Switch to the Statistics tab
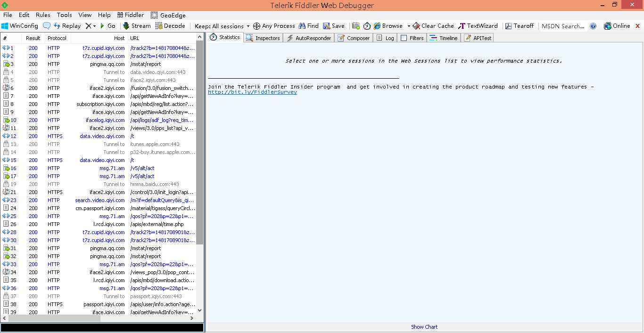The image size is (644, 333). 225,37
